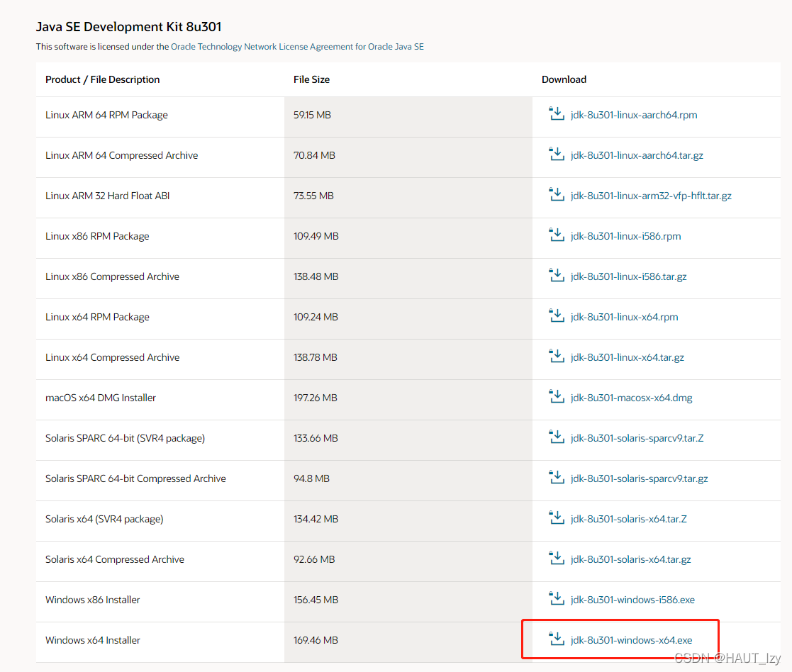792x672 pixels.
Task: Download jdk-8u301-solaris-x64.tar.Z link
Action: [629, 519]
